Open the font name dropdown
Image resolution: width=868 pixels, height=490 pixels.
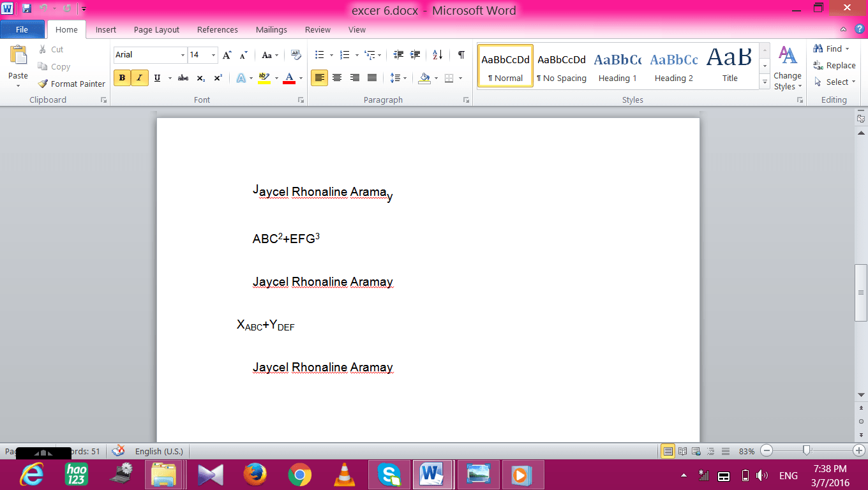point(183,55)
